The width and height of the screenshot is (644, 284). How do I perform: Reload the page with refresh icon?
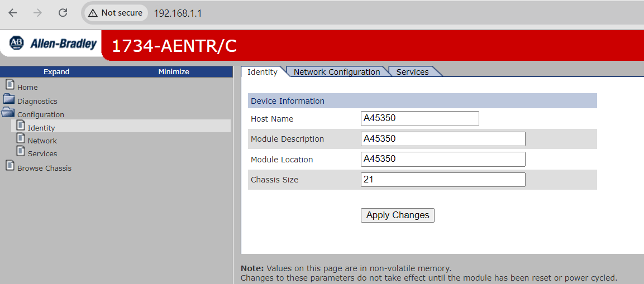click(63, 13)
